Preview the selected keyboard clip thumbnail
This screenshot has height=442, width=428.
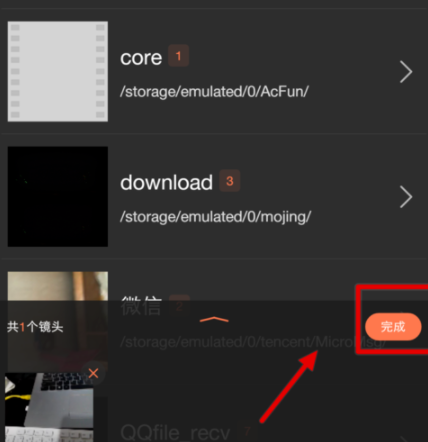49,407
